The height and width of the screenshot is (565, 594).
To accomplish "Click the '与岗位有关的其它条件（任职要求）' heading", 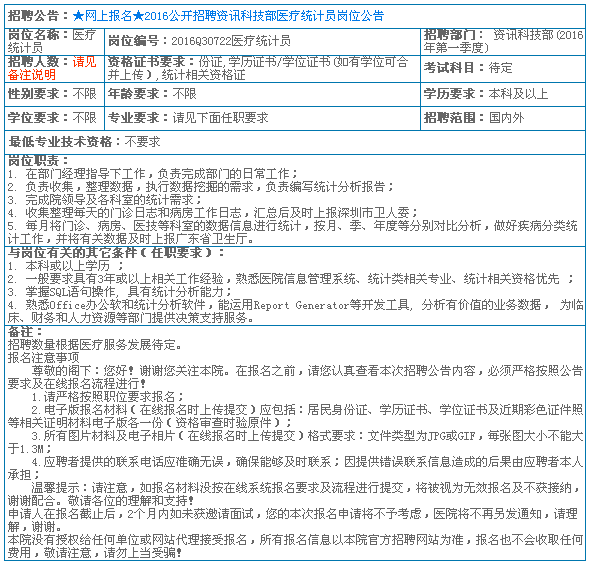I will pos(116,253).
